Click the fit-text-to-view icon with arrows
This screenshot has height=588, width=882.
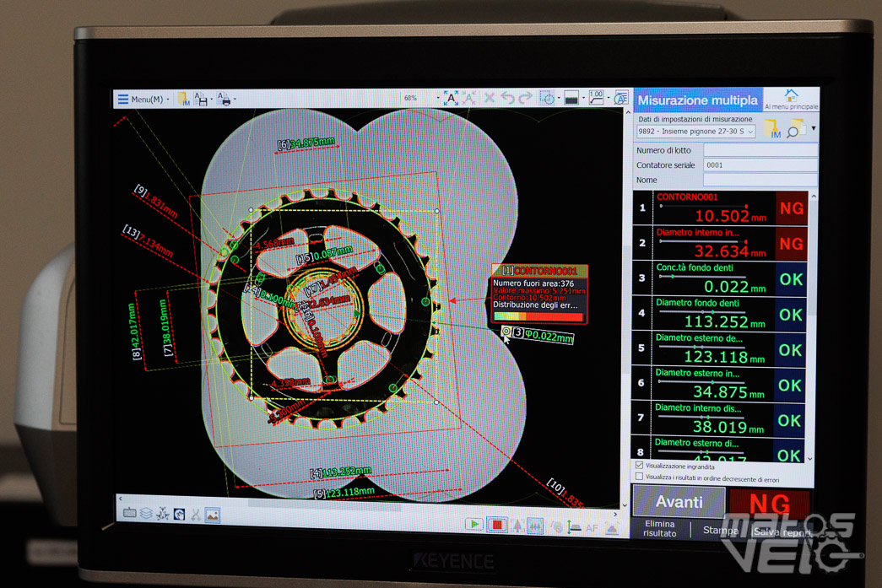451,99
